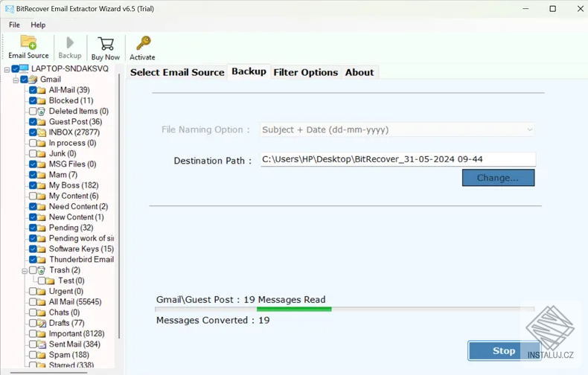
Task: Check the In process (0) checkbox
Action: [x=33, y=143]
